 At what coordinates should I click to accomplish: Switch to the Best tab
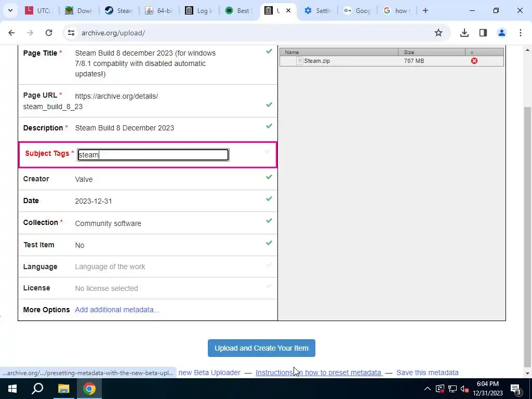click(x=239, y=10)
